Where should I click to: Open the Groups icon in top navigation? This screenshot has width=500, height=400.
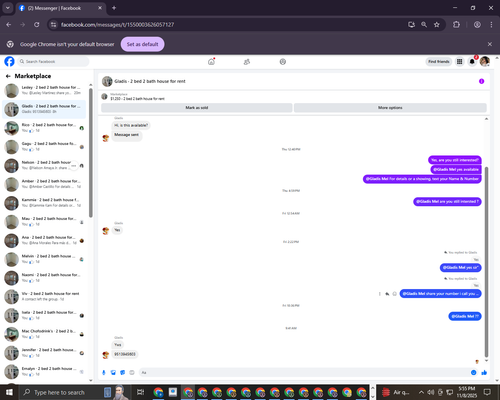(283, 62)
